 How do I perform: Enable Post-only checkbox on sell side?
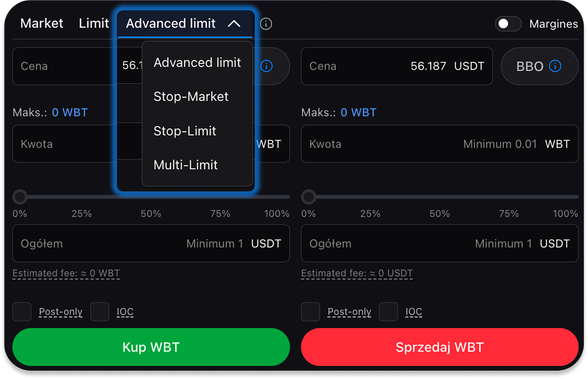pos(311,312)
